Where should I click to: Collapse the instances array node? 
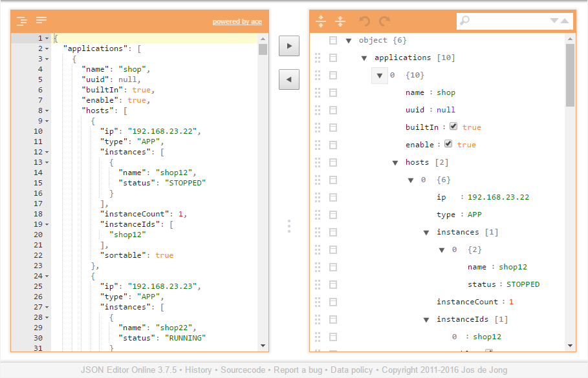coord(426,232)
